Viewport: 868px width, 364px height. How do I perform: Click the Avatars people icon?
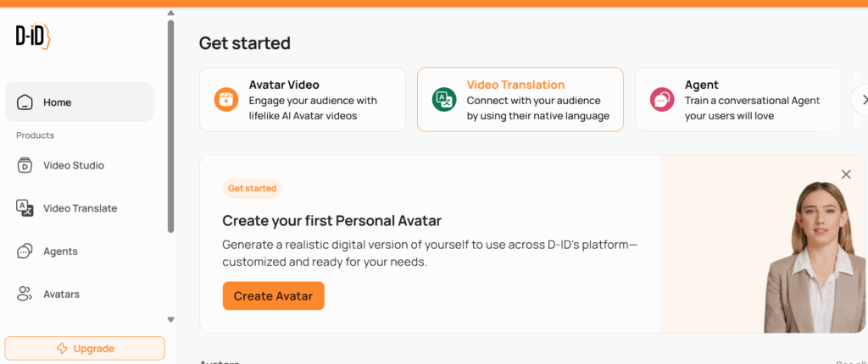[x=25, y=294]
